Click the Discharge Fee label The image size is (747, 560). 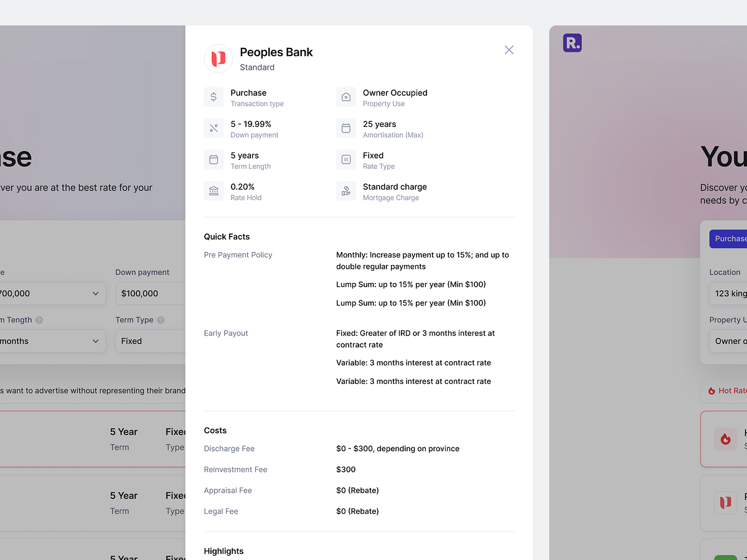[x=229, y=449]
